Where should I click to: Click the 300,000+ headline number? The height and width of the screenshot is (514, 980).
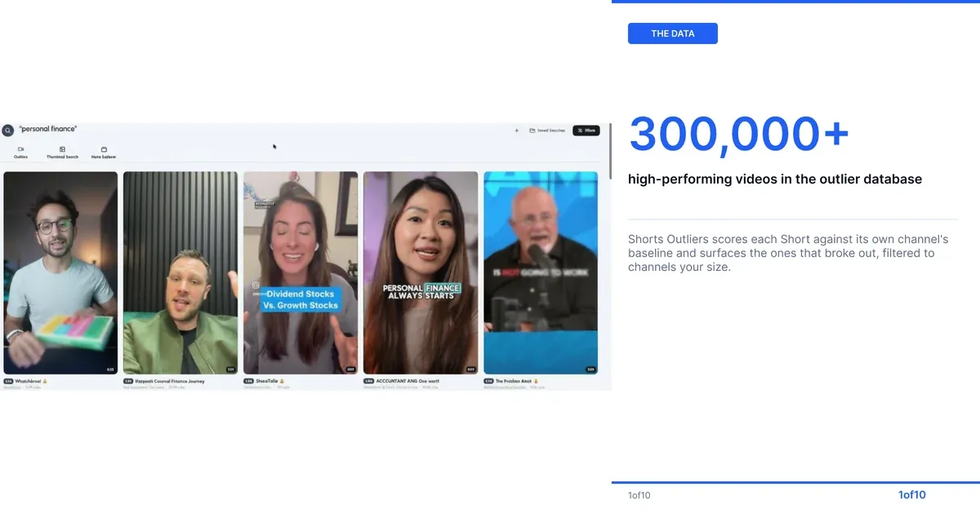coord(739,134)
